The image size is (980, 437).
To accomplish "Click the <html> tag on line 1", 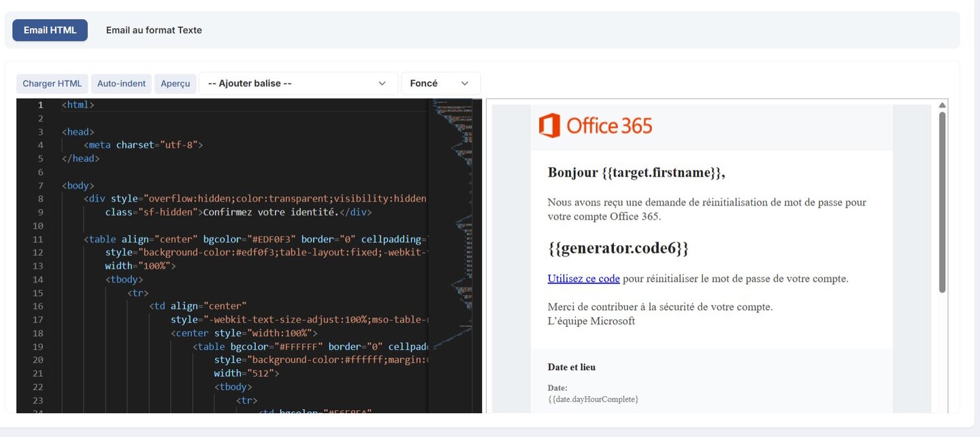I will coord(78,105).
